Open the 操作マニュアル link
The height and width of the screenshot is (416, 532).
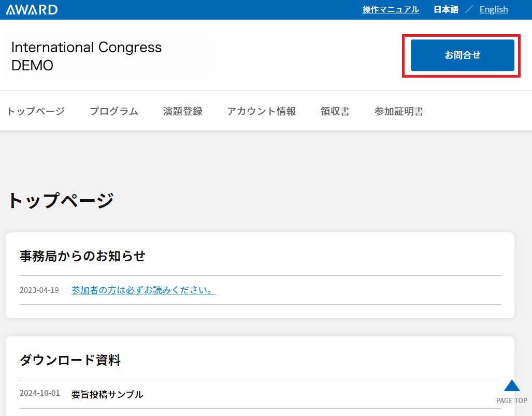[x=391, y=9]
